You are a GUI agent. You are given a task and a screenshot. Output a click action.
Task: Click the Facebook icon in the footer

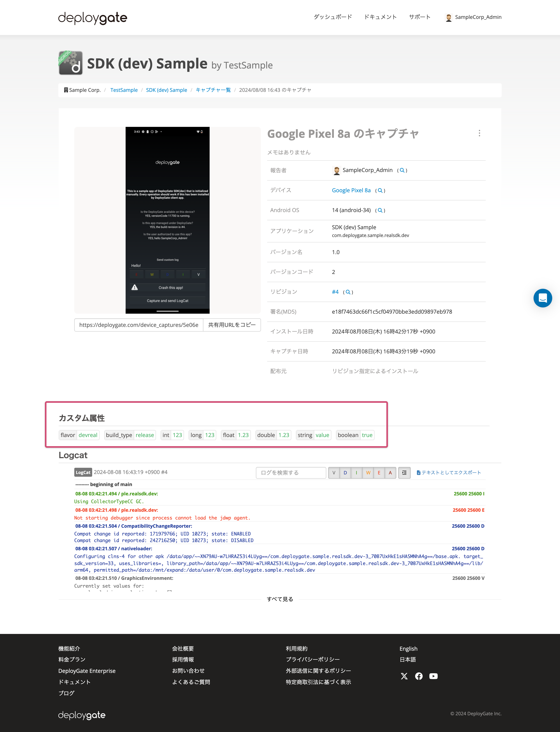click(419, 676)
